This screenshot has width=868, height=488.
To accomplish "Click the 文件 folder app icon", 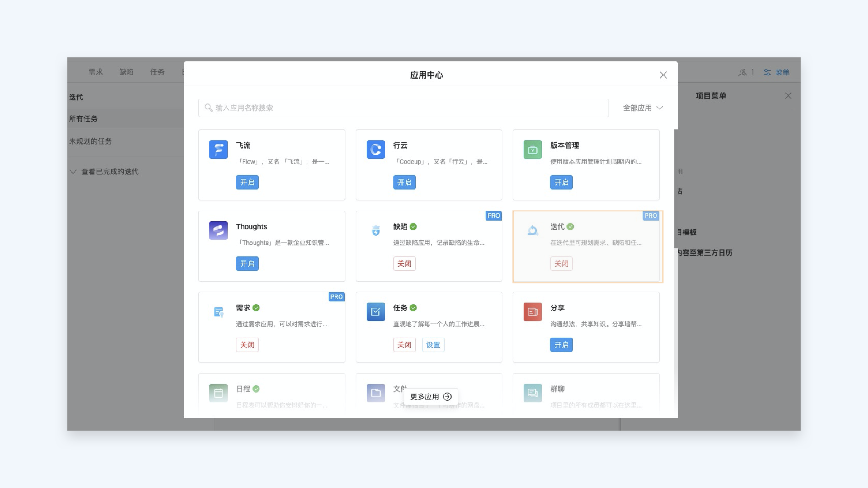I will [376, 393].
